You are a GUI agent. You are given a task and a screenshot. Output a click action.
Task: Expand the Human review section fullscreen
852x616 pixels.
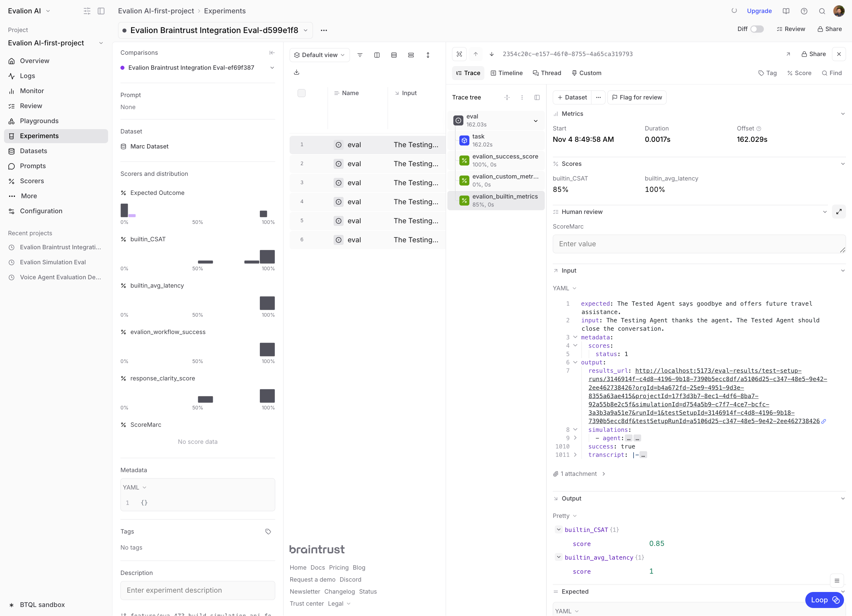tap(839, 212)
